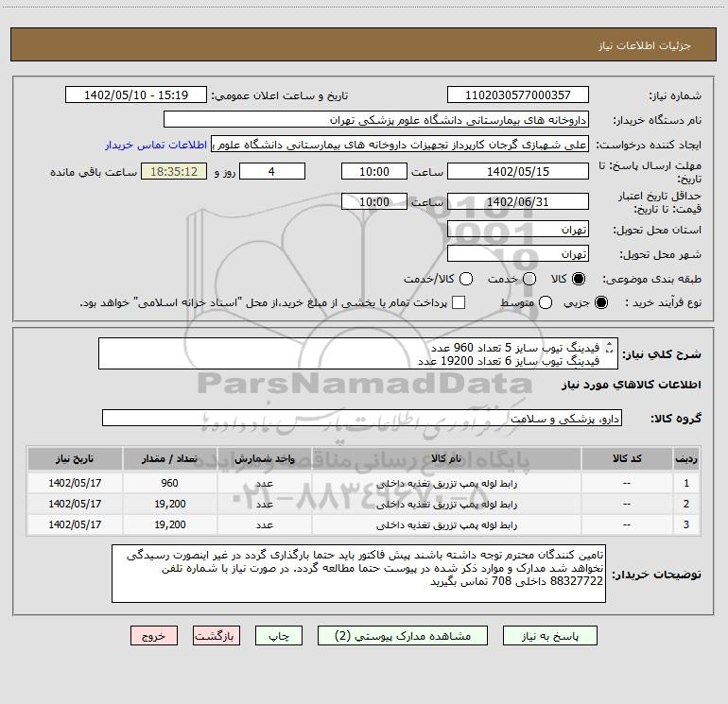Click row 2 item name رابط لوله پمپ
728x704 pixels.
pos(446,504)
